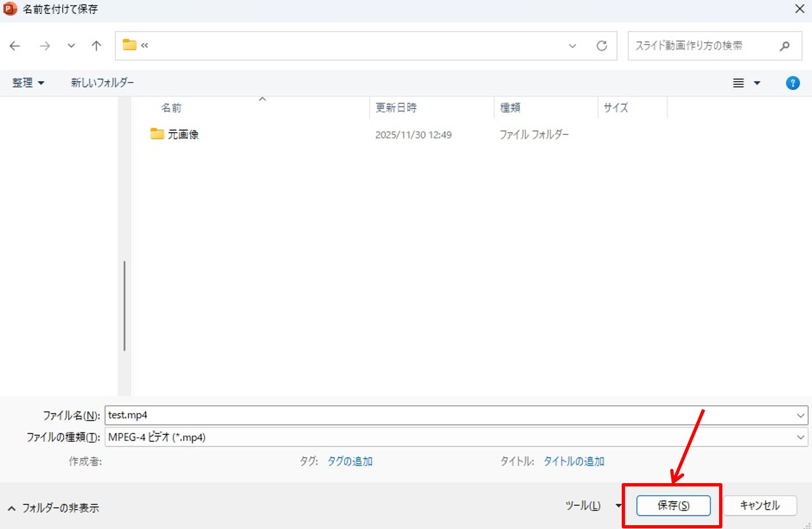
Task: Go up one folder level
Action: coord(96,46)
